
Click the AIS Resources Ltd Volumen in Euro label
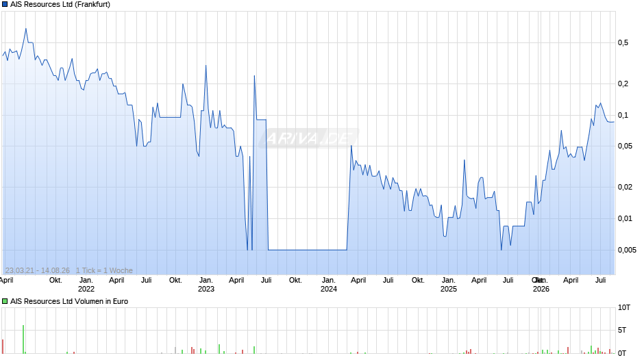[69, 301]
